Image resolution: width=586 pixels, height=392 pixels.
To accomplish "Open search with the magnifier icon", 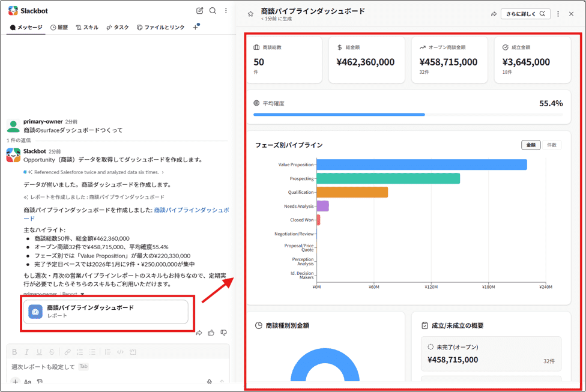I will [x=213, y=10].
